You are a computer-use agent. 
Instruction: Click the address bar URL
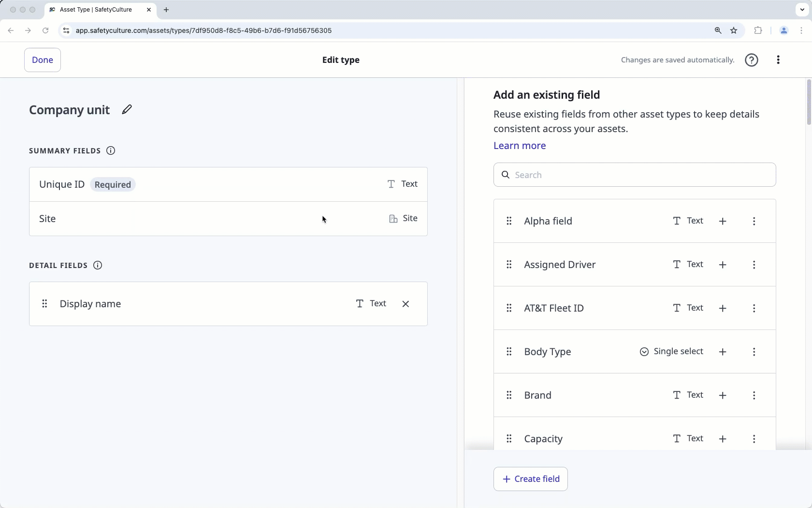pyautogui.click(x=203, y=30)
